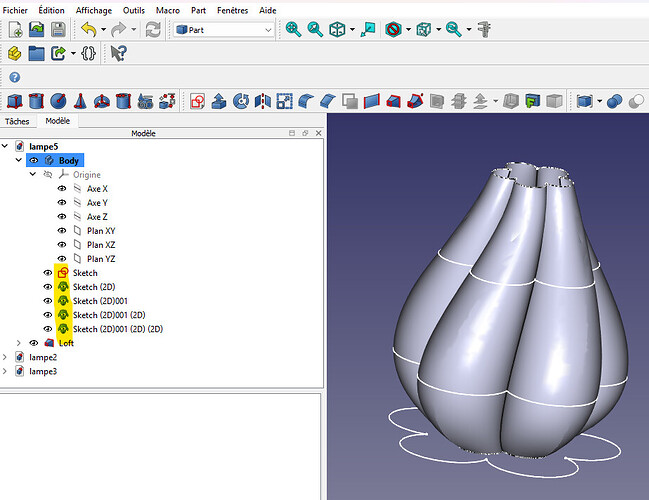Screen dimensions: 649x500
Task: Hide the Loft using its eye icon
Action: [34, 343]
